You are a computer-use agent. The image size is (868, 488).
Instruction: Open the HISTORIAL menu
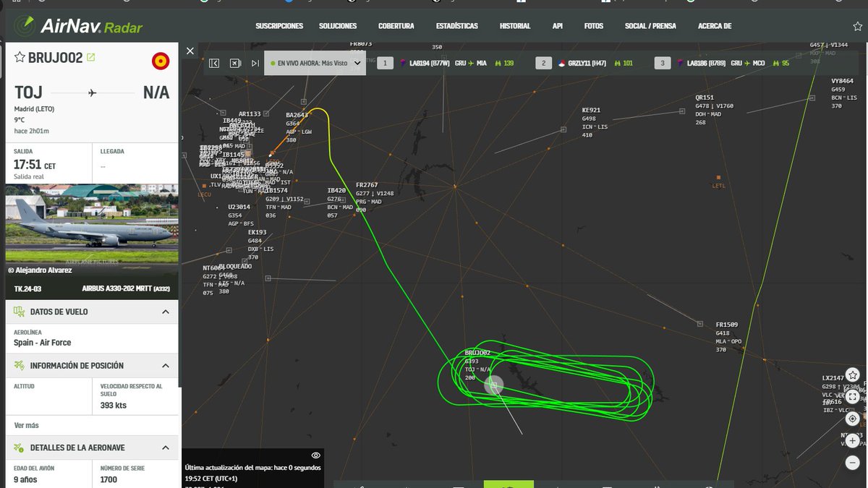tap(515, 26)
